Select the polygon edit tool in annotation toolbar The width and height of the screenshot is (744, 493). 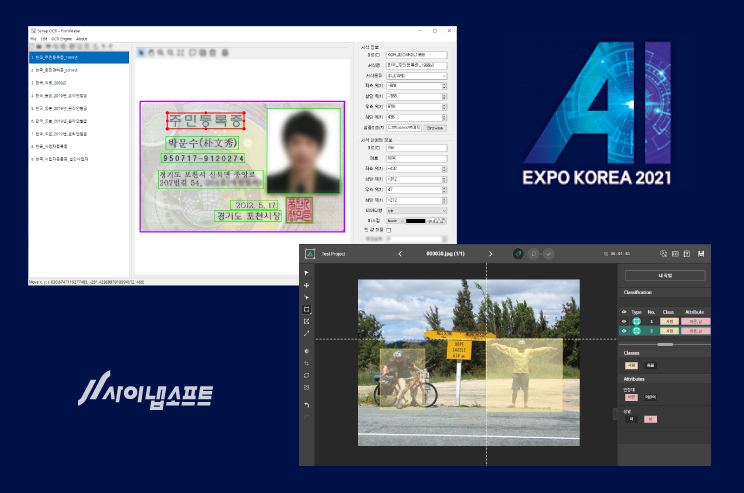307,322
